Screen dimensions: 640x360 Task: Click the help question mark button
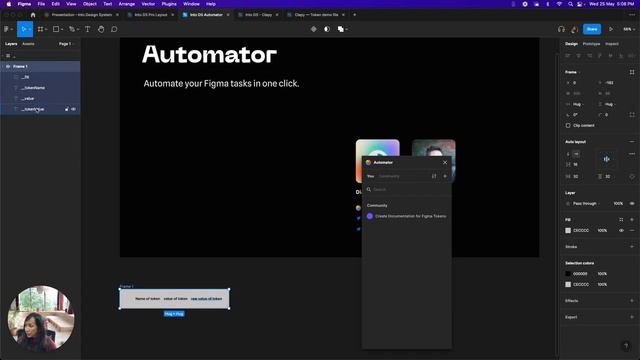[626, 346]
